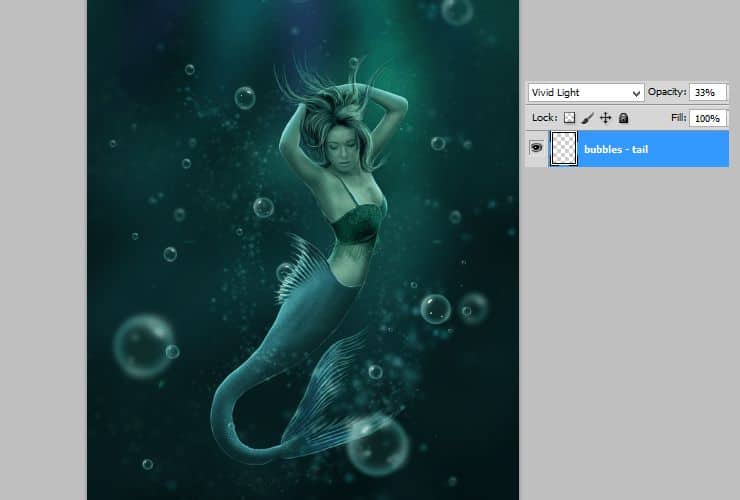Toggle lock transparent pixels icon

click(x=569, y=118)
